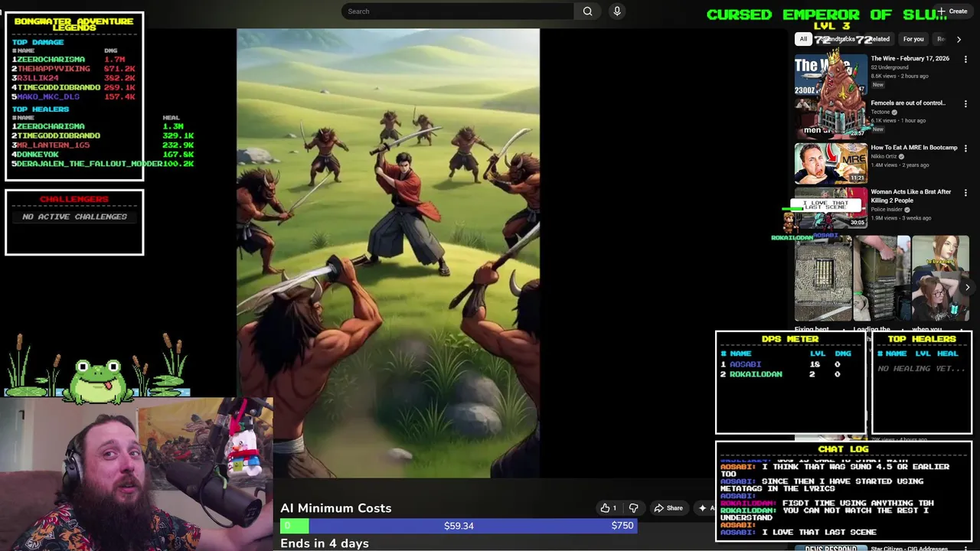Viewport: 980px width, 551px height.
Task: Click the 'Ends in 4 days' text
Action: (x=325, y=543)
